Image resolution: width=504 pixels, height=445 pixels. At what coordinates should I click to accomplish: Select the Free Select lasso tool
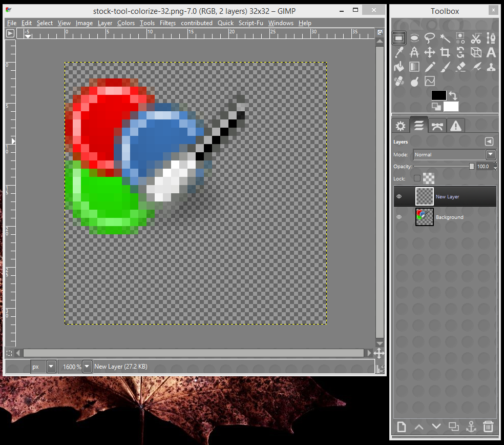pyautogui.click(x=430, y=38)
